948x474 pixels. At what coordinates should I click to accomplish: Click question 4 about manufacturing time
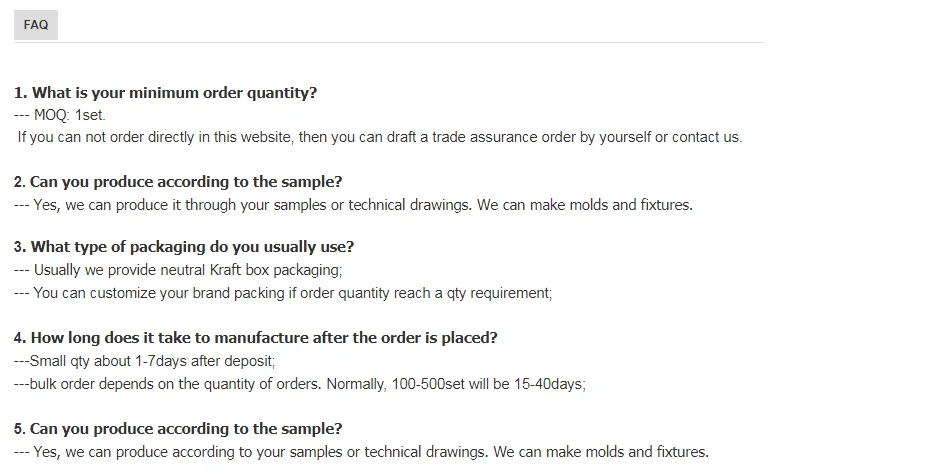256,338
